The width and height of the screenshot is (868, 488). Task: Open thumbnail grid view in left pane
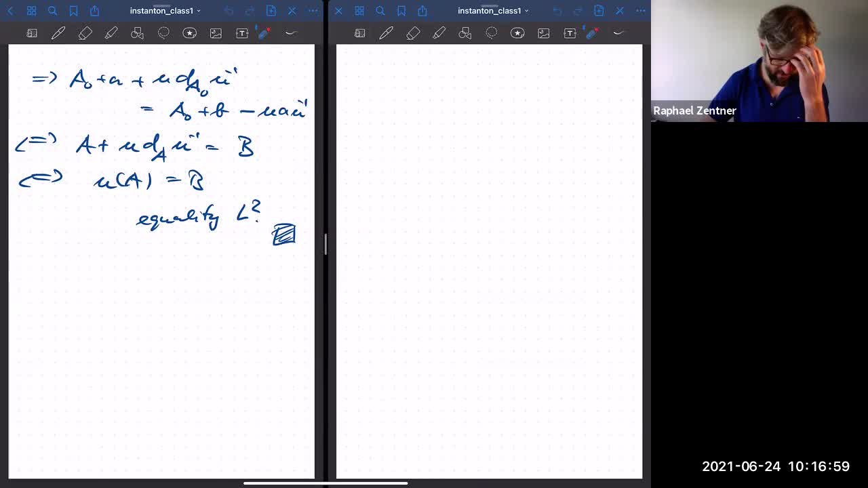(x=31, y=11)
